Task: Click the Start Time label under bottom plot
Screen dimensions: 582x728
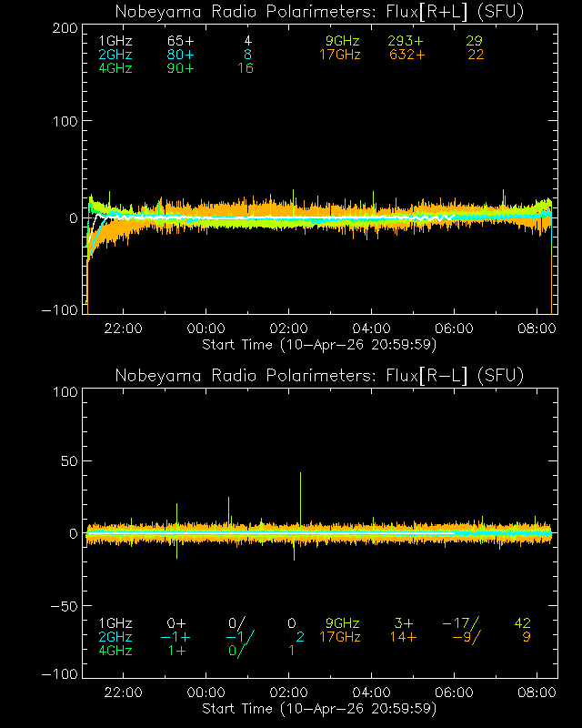Action: [x=319, y=708]
